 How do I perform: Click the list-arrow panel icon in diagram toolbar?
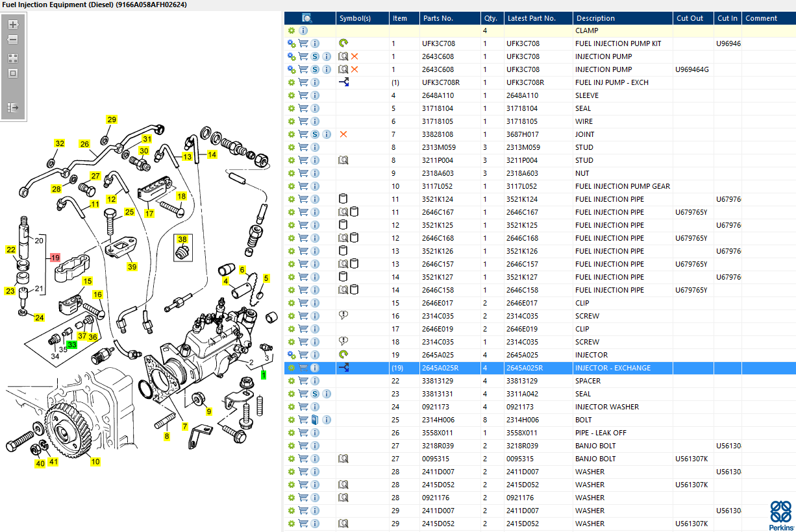12,108
